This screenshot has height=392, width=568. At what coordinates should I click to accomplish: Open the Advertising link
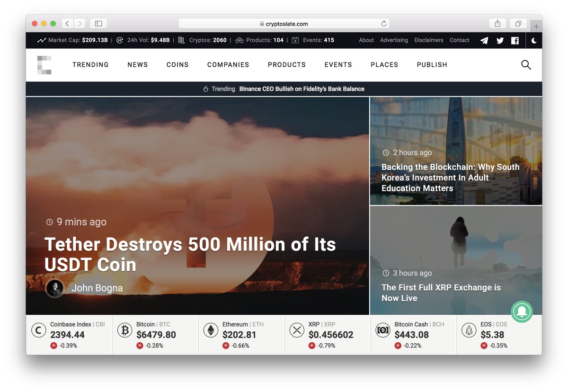click(x=394, y=40)
